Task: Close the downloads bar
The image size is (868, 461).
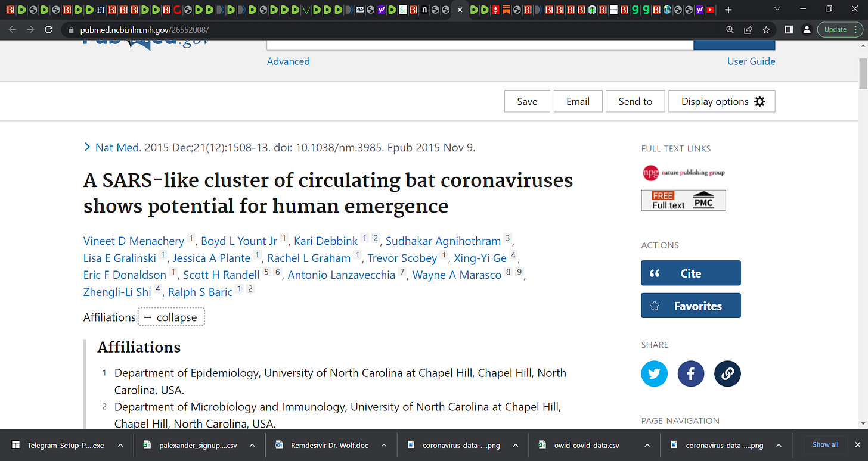Action: coord(857,445)
